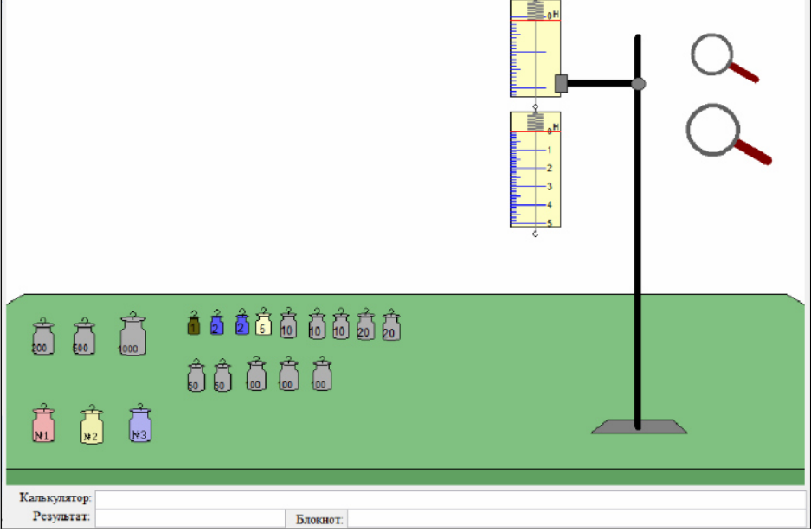The height and width of the screenshot is (532, 811).
Task: Choose the left gray 50 gram weight
Action: point(196,375)
